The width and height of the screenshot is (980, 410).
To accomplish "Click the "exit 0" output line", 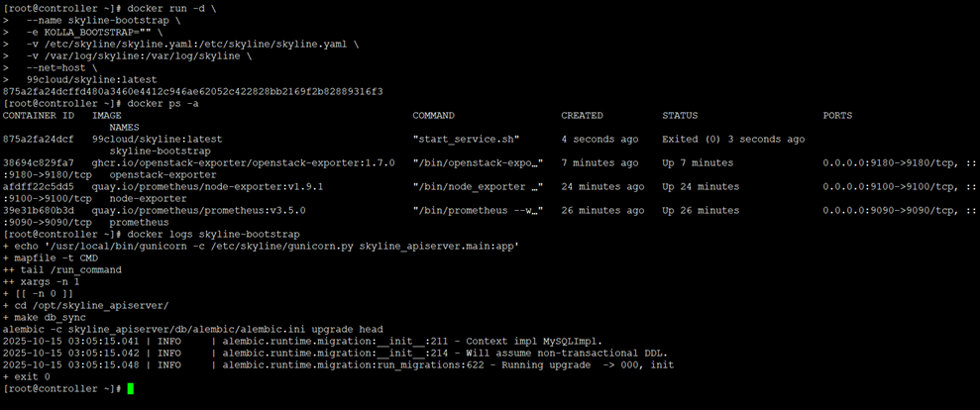I will pyautogui.click(x=27, y=376).
